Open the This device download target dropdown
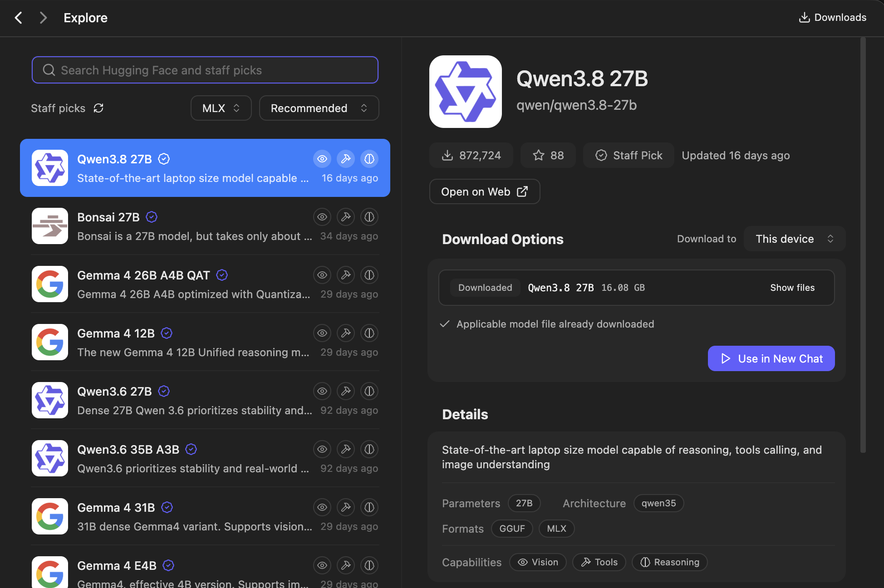This screenshot has width=884, height=588. 795,239
